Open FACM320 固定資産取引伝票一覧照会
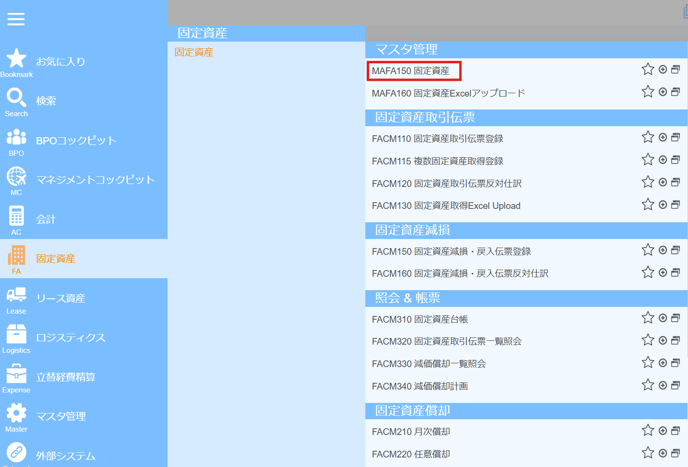The width and height of the screenshot is (688, 467). point(446,341)
